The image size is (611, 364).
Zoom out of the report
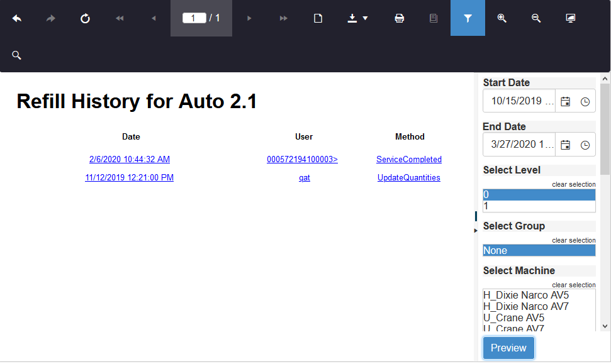[x=536, y=18]
